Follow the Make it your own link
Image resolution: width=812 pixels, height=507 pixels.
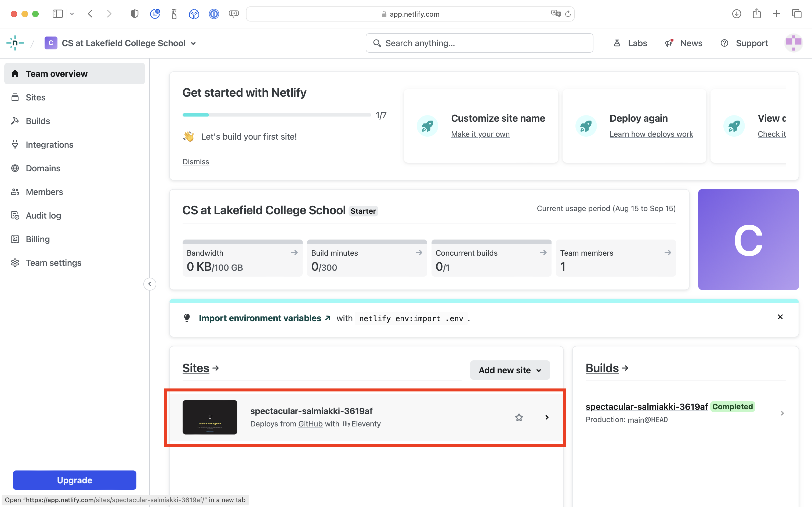point(480,134)
